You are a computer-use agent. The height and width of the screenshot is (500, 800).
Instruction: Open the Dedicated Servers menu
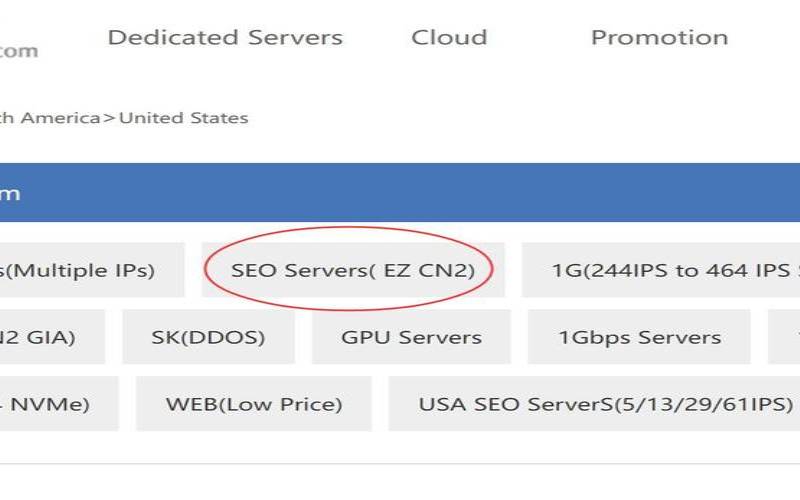224,38
